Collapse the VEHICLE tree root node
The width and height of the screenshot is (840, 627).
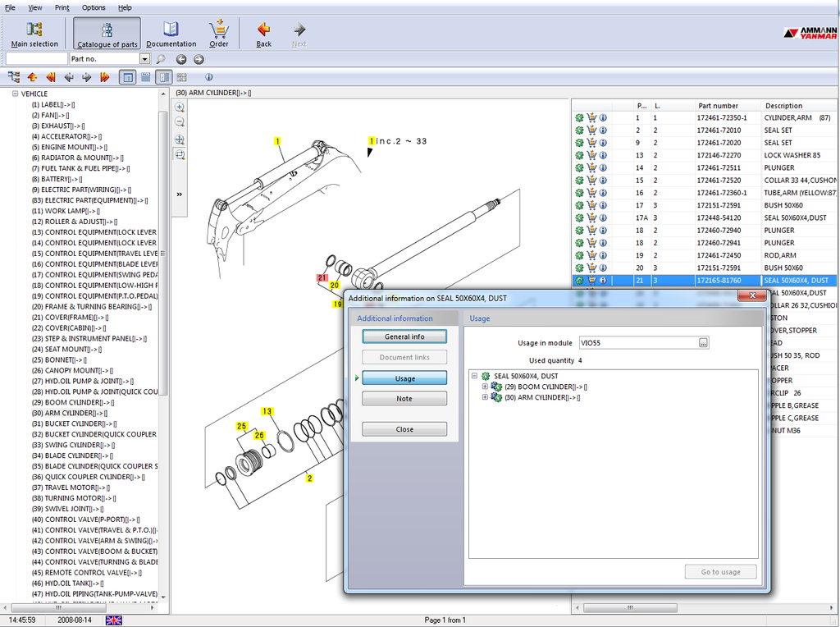[x=15, y=94]
